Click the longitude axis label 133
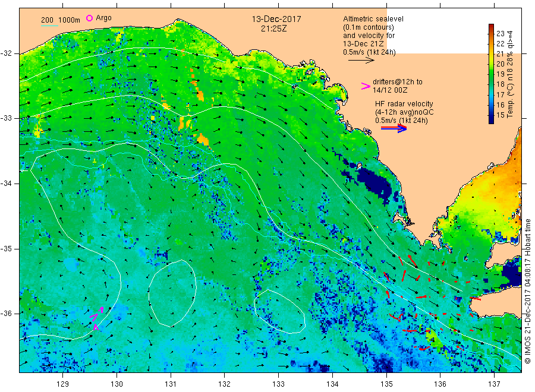Screen dimensions: 535x392 [x=278, y=384]
